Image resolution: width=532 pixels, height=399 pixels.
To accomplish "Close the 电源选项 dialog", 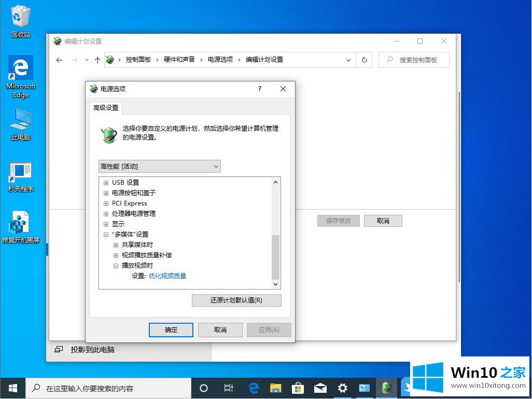I will pos(283,89).
